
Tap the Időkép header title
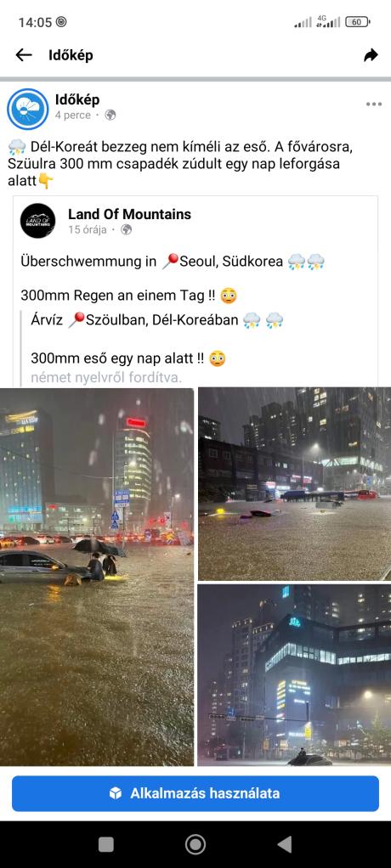point(71,55)
